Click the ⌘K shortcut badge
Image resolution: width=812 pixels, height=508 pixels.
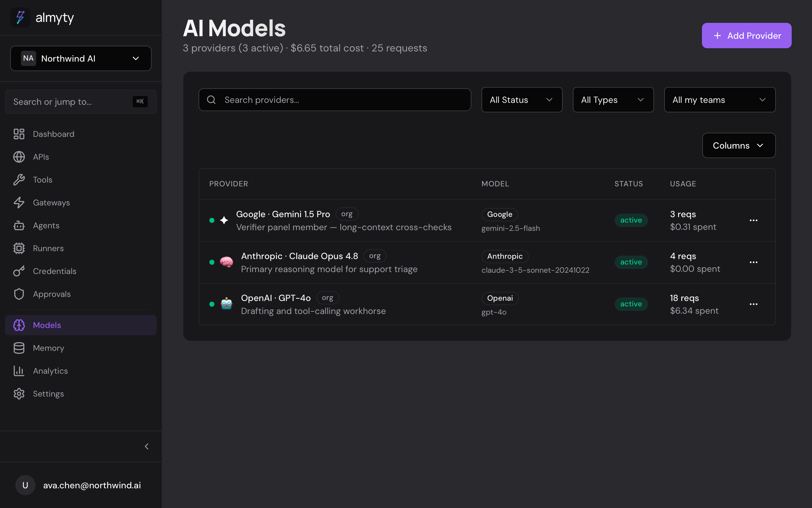tap(140, 102)
